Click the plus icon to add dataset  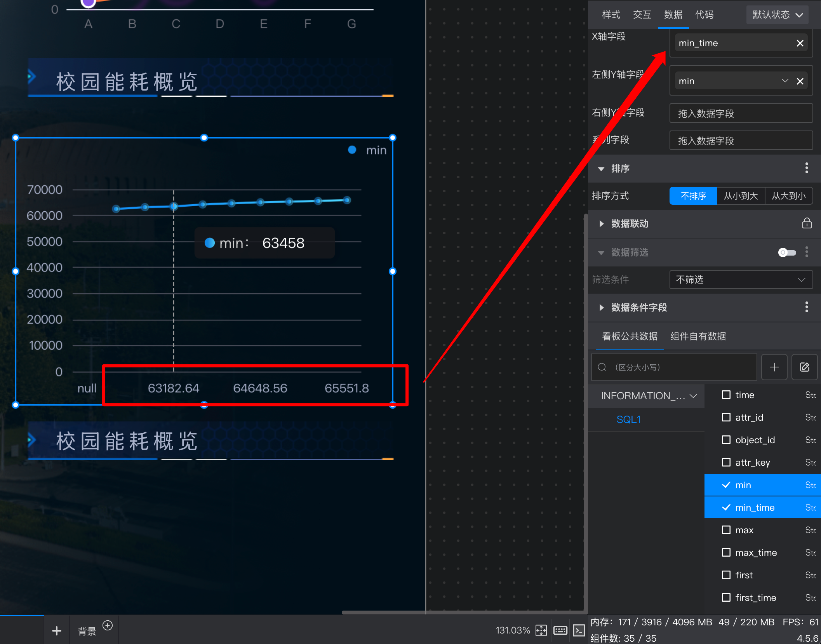click(x=774, y=367)
